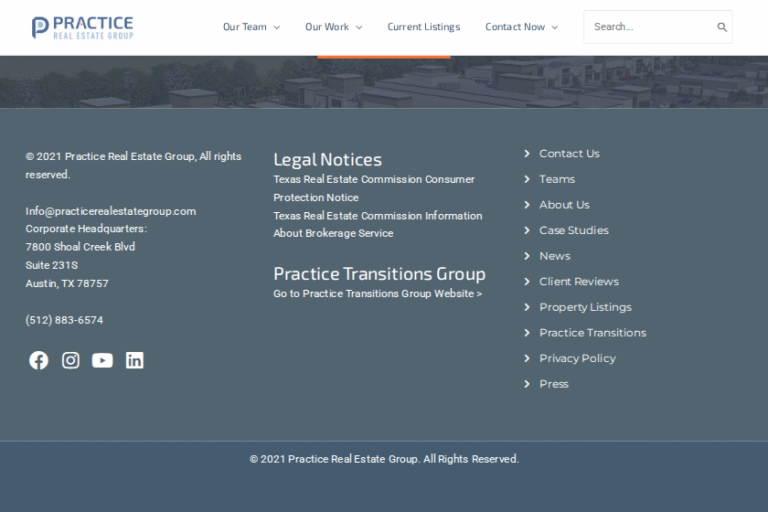View the Privacy Policy page

[577, 359]
